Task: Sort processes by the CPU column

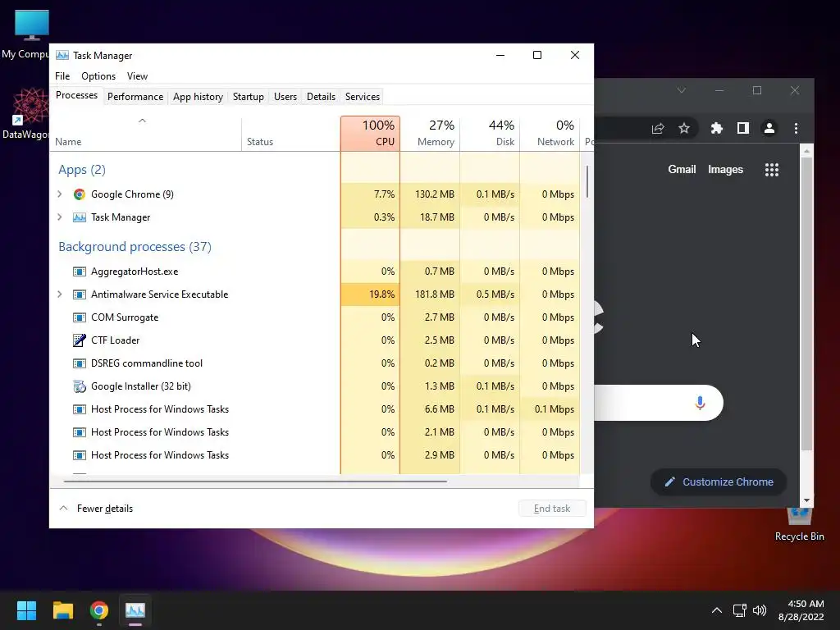Action: coord(370,134)
